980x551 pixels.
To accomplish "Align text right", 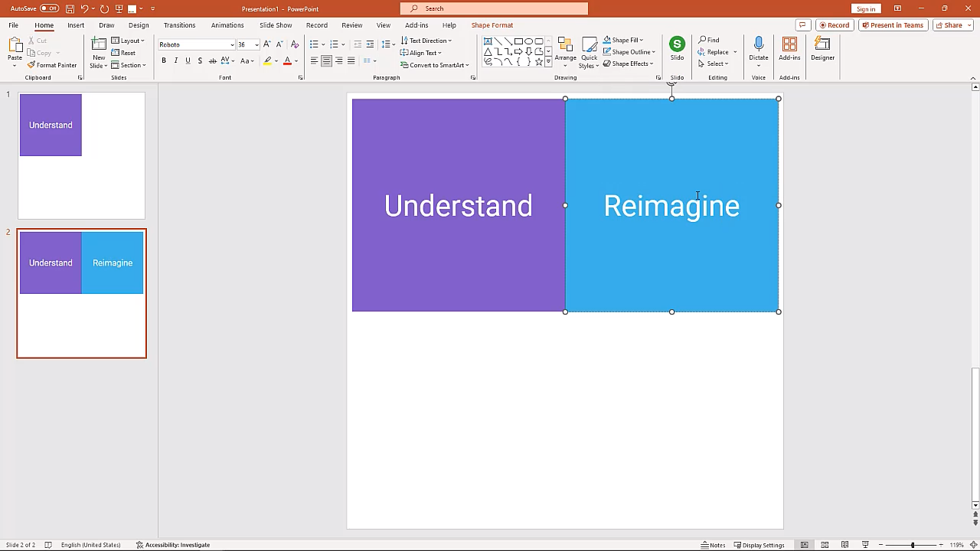I will coord(338,60).
